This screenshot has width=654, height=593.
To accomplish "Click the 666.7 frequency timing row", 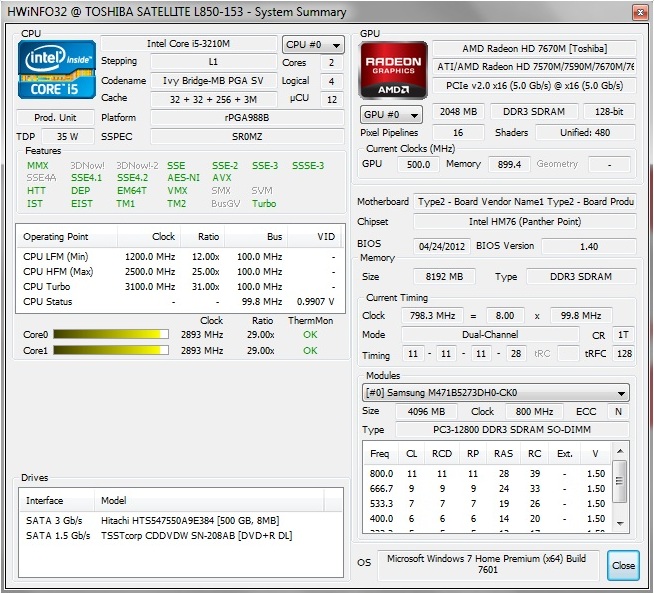I will [487, 488].
